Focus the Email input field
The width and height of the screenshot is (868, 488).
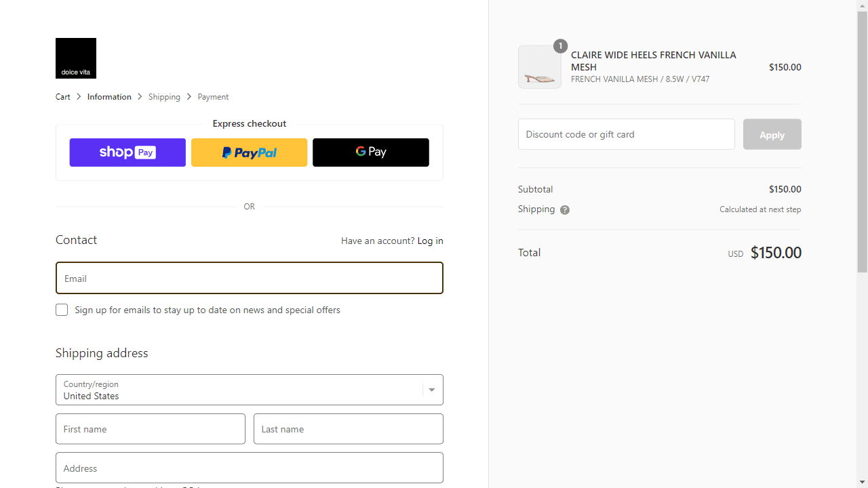coord(250,278)
